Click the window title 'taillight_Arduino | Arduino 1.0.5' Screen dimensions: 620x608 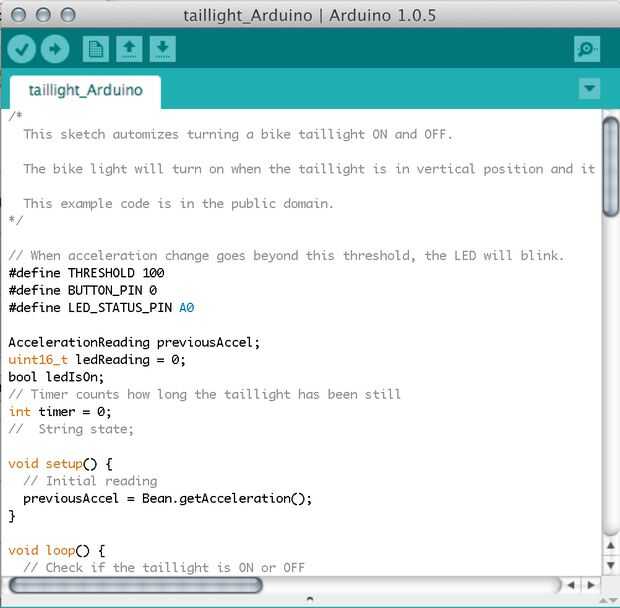tap(310, 16)
